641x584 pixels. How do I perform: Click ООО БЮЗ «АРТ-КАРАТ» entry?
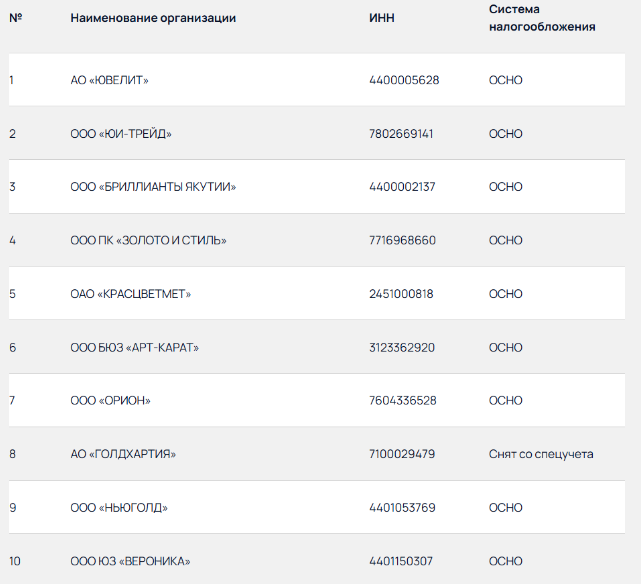134,347
